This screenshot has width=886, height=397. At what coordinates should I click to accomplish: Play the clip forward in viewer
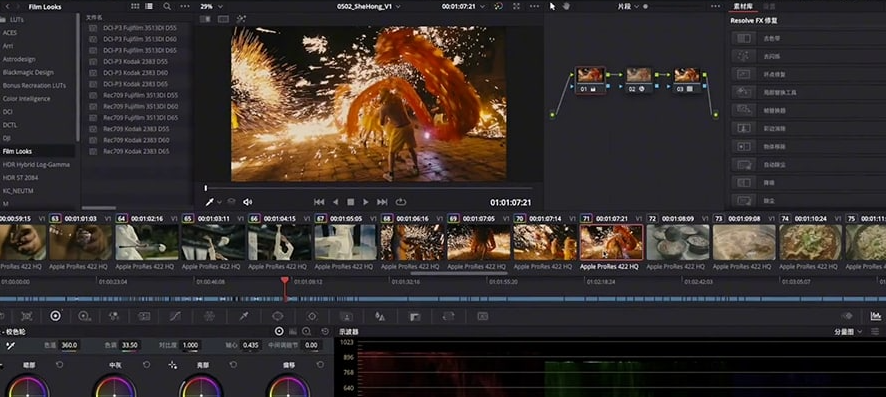(366, 202)
